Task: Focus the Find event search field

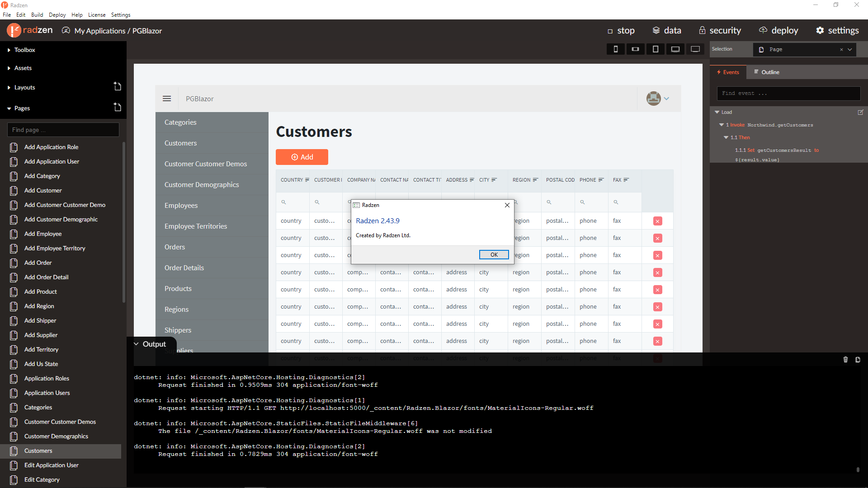Action: click(x=788, y=93)
